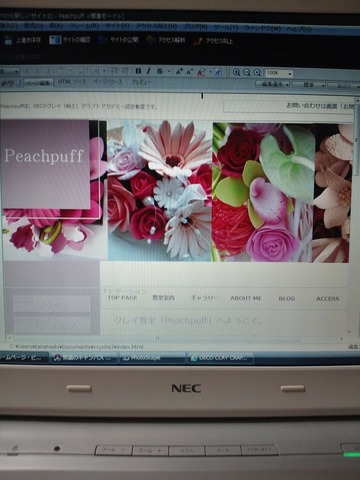Open the ヘルプ menu

click(299, 29)
